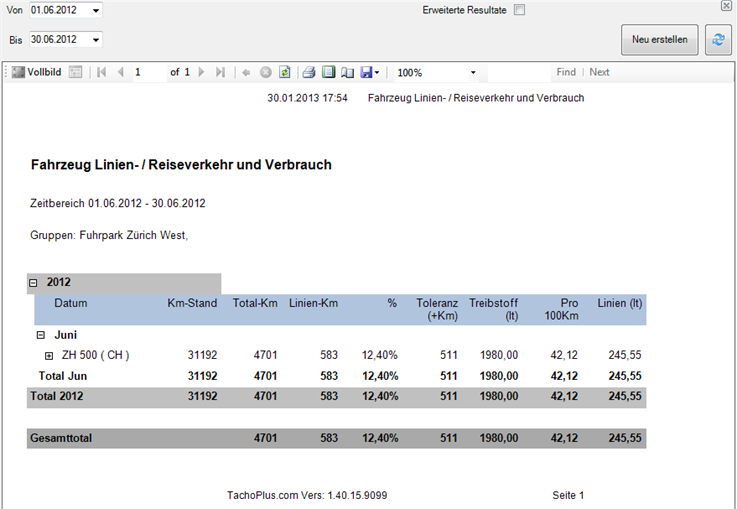
Task: Collapse the Juni month group
Action: pos(41,335)
